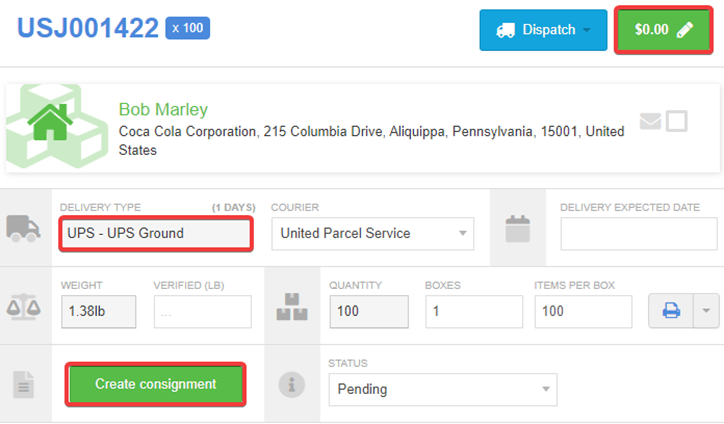The width and height of the screenshot is (724, 424).
Task: Click the Create consignment button
Action: click(156, 384)
